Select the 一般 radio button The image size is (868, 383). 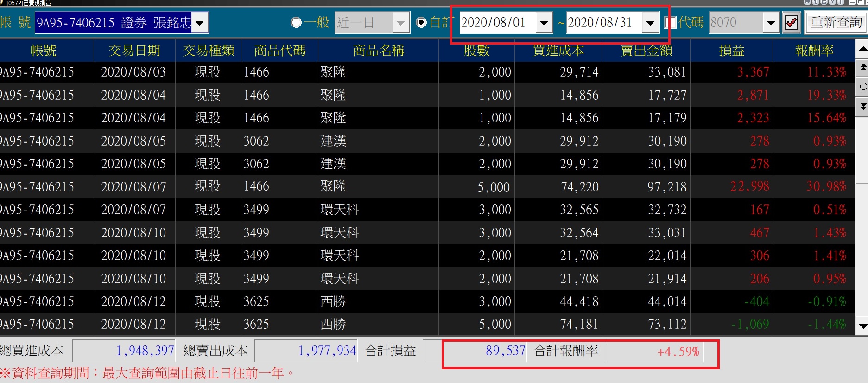point(296,22)
